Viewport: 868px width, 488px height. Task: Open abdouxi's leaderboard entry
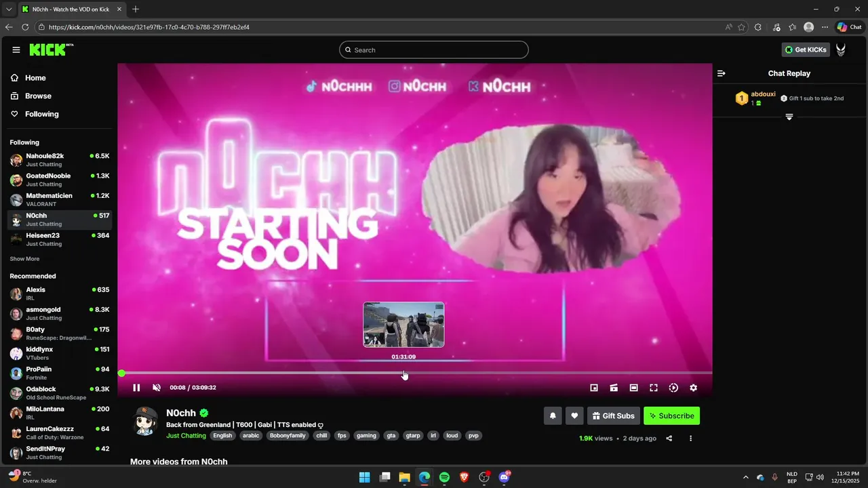(x=756, y=98)
